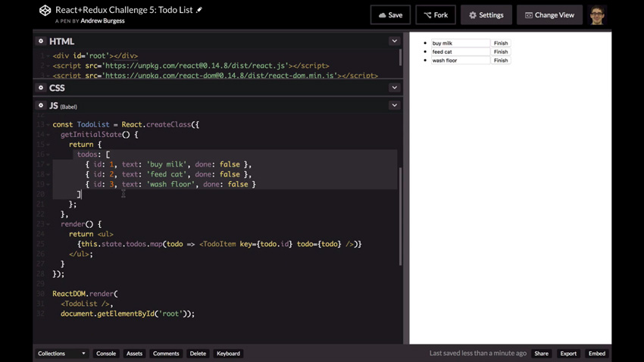
Task: Click the HTML panel title
Action: 61,42
